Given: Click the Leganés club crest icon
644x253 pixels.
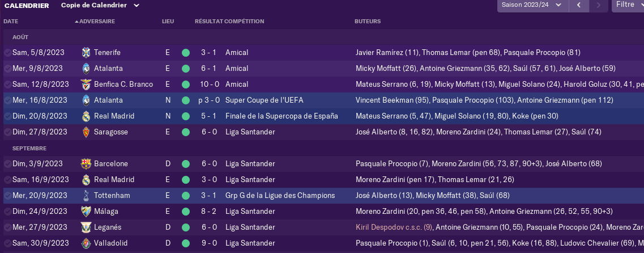Looking at the screenshot, I should [x=86, y=227].
